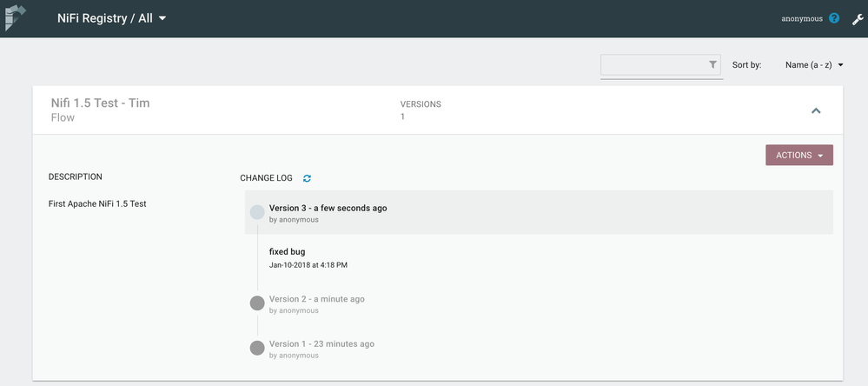868x386 pixels.
Task: Click the Sort by: label
Action: 746,65
